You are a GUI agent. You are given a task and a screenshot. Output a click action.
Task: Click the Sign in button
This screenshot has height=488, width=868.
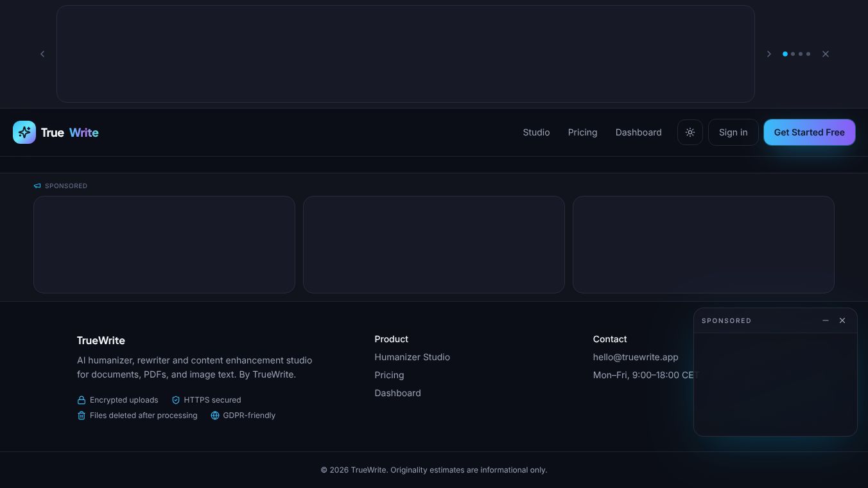(x=733, y=132)
